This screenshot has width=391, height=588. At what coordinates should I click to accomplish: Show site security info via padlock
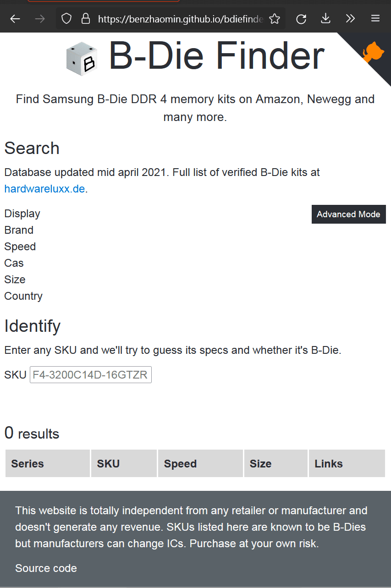click(x=85, y=19)
